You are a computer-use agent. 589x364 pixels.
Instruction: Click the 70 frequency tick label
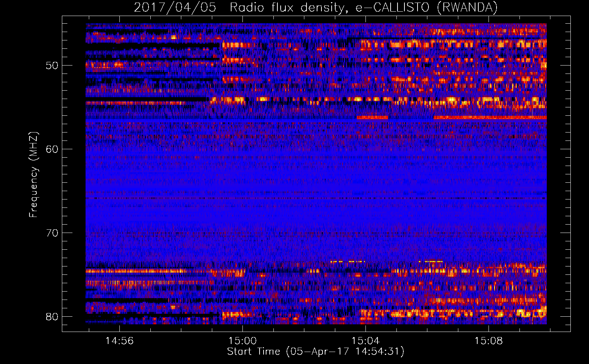click(x=52, y=233)
